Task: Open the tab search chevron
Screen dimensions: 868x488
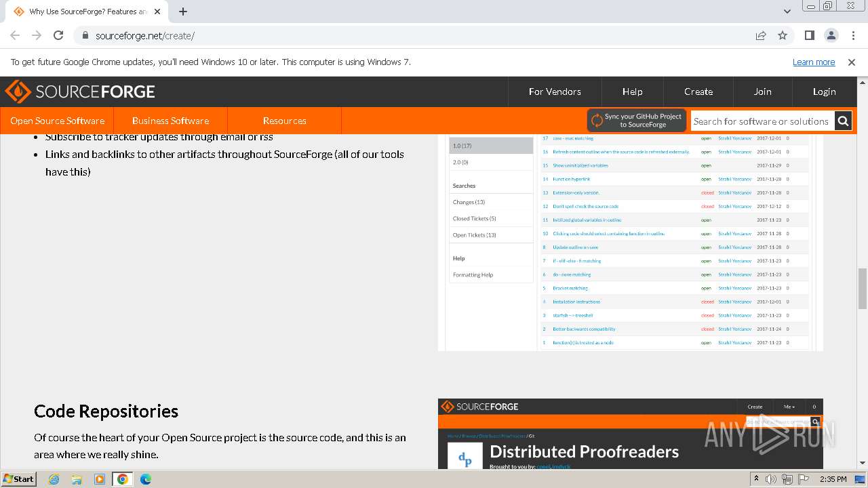Action: click(x=787, y=12)
